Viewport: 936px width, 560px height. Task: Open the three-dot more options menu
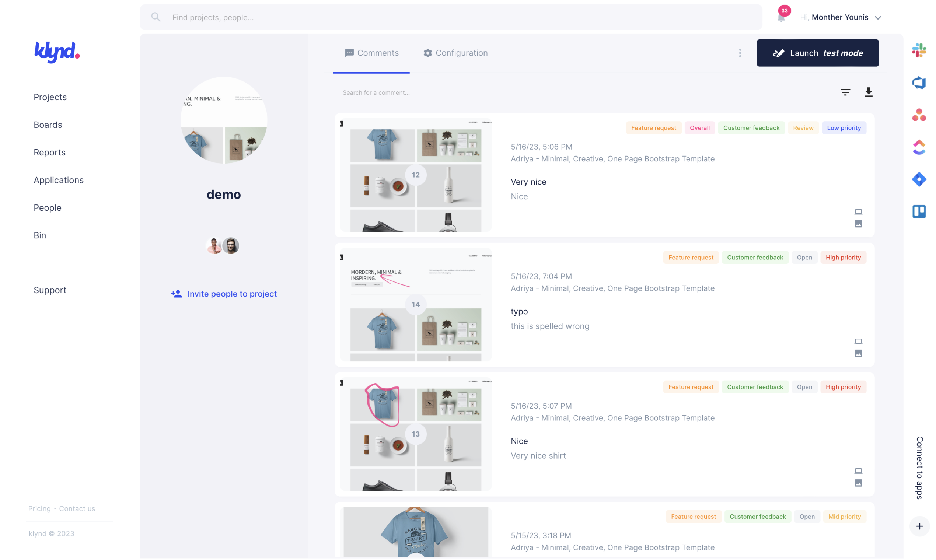pos(740,53)
